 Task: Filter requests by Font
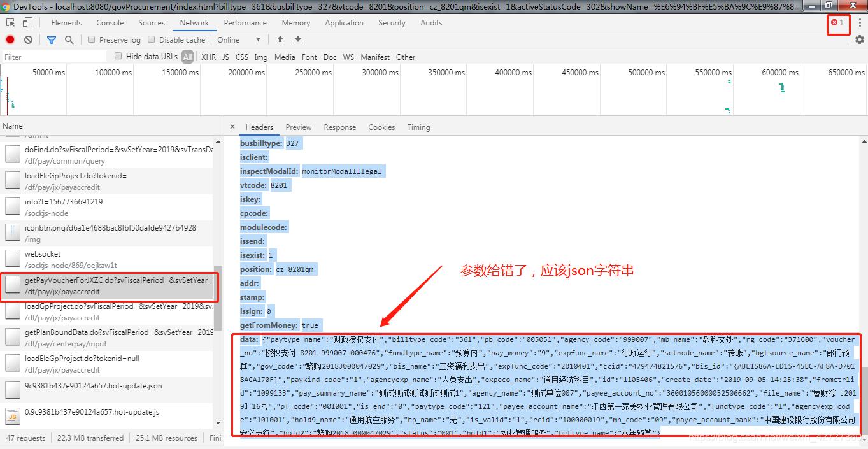click(309, 57)
